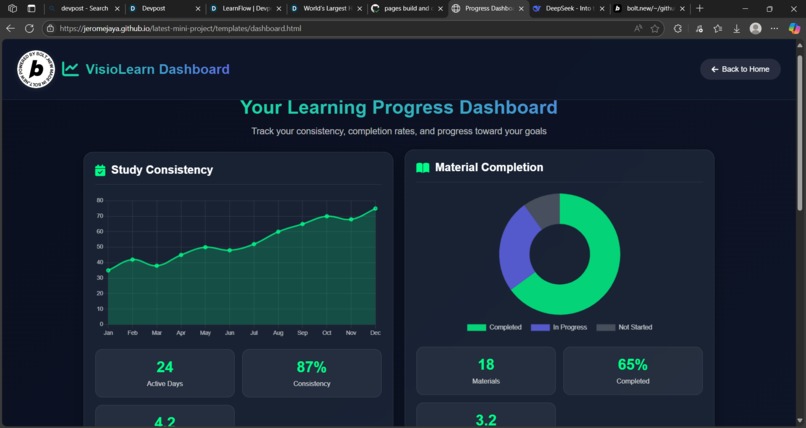Open browser extensions puzzle icon
The height and width of the screenshot is (428, 806).
(x=678, y=28)
